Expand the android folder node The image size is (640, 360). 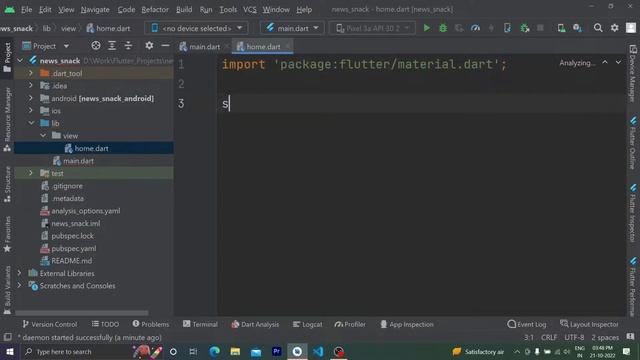coord(31,98)
